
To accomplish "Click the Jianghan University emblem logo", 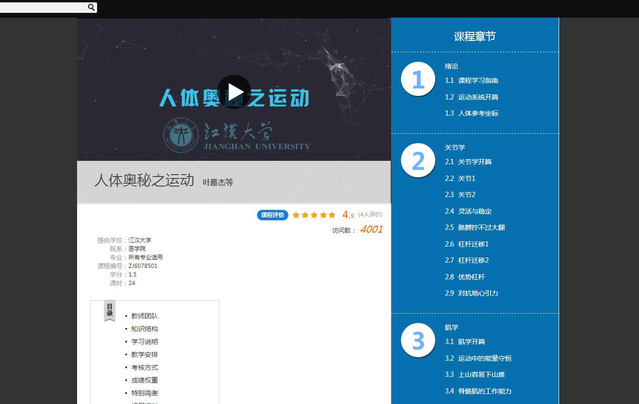I will [x=181, y=135].
